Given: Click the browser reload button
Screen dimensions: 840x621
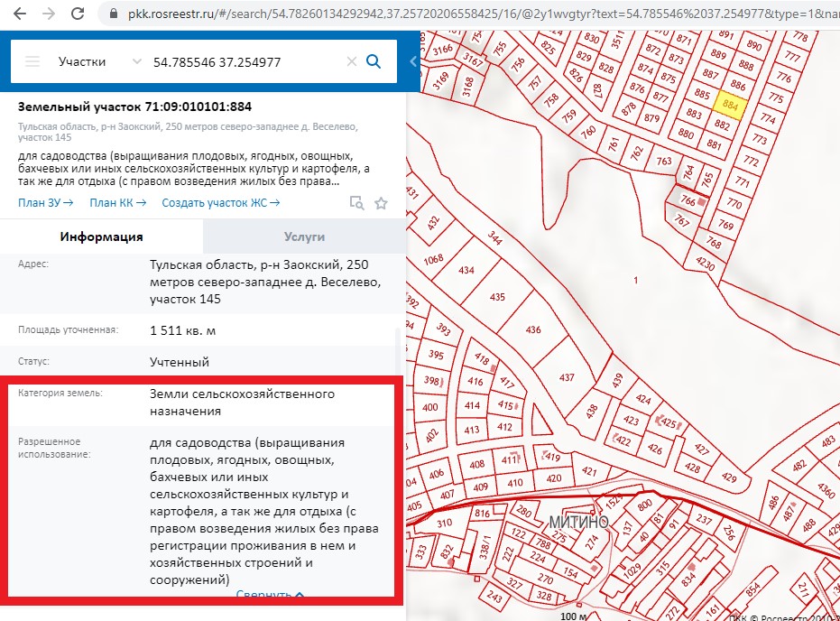Looking at the screenshot, I should click(x=78, y=14).
